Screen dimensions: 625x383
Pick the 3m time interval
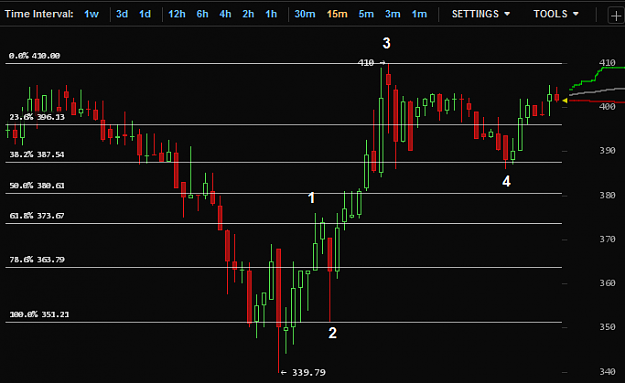click(x=393, y=14)
